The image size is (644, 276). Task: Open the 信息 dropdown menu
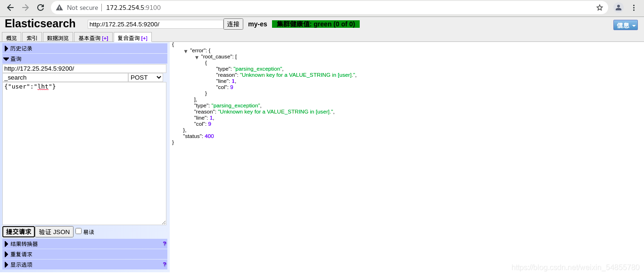626,25
